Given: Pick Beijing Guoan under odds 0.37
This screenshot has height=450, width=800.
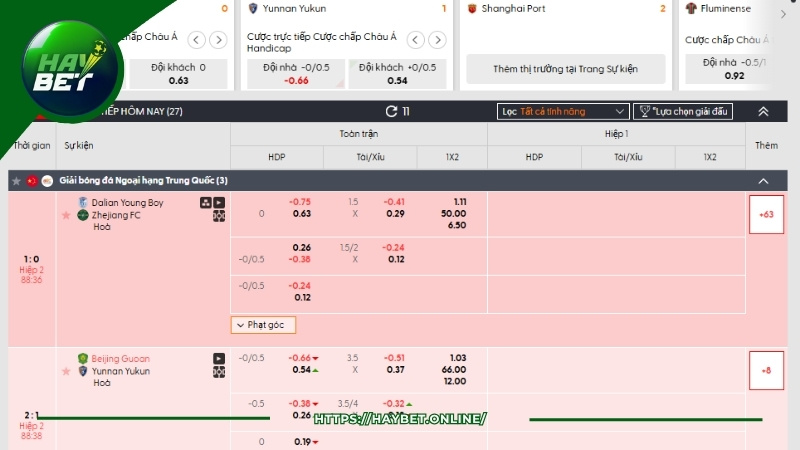Looking at the screenshot, I should (x=395, y=370).
